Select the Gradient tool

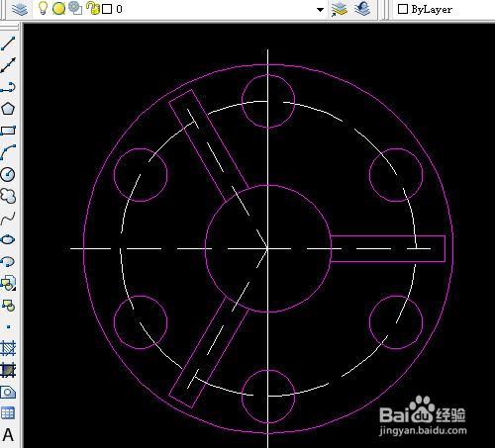coord(8,370)
